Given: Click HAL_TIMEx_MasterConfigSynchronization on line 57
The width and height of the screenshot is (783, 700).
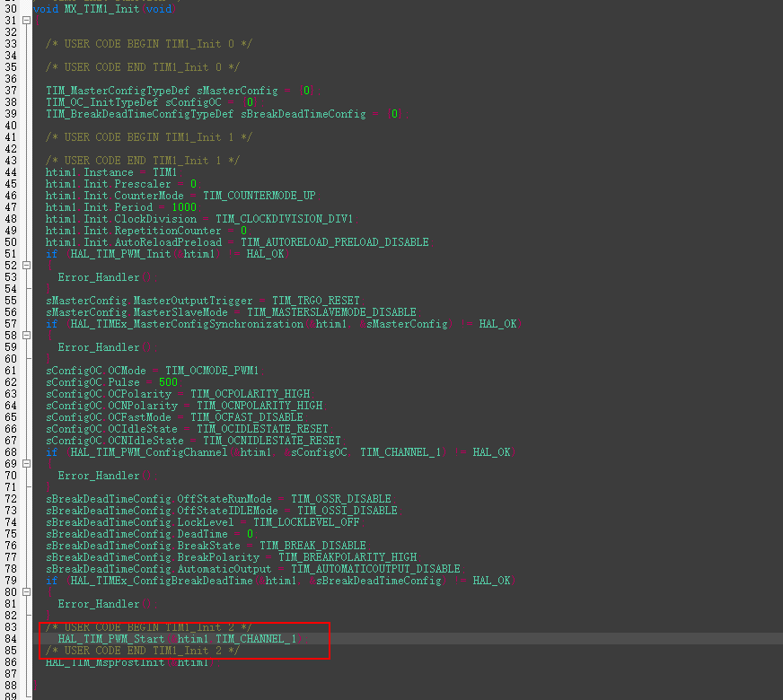Looking at the screenshot, I should point(187,324).
